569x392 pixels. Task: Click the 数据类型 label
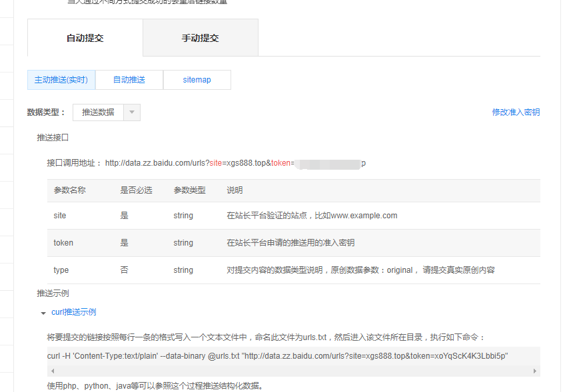(46, 112)
